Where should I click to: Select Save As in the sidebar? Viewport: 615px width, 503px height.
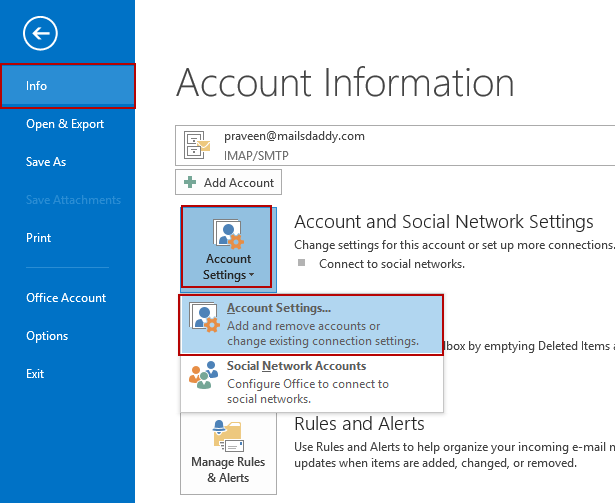[46, 162]
